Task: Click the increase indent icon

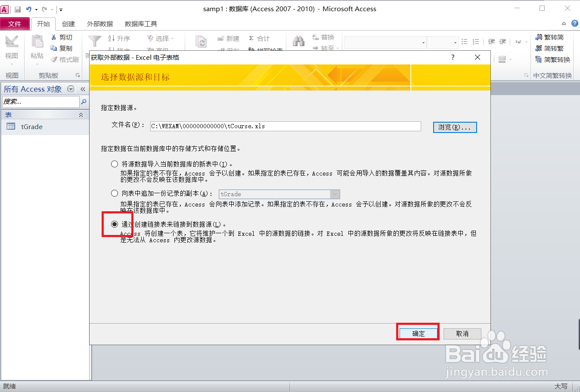Action: pyautogui.click(x=502, y=42)
